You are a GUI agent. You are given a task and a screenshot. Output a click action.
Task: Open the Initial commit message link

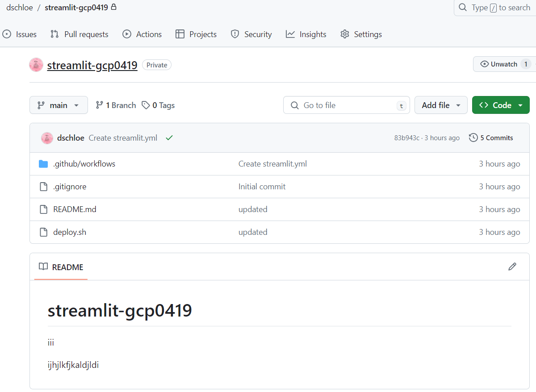point(262,187)
